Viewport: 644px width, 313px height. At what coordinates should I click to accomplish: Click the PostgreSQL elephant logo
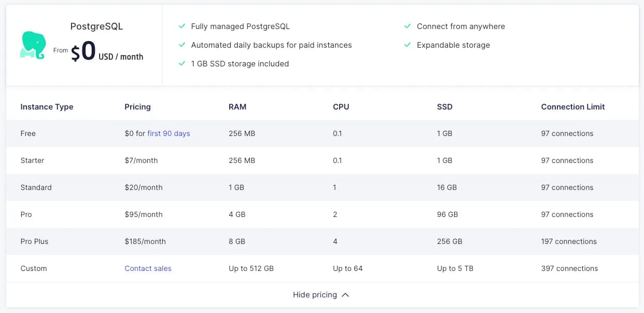coord(33,45)
